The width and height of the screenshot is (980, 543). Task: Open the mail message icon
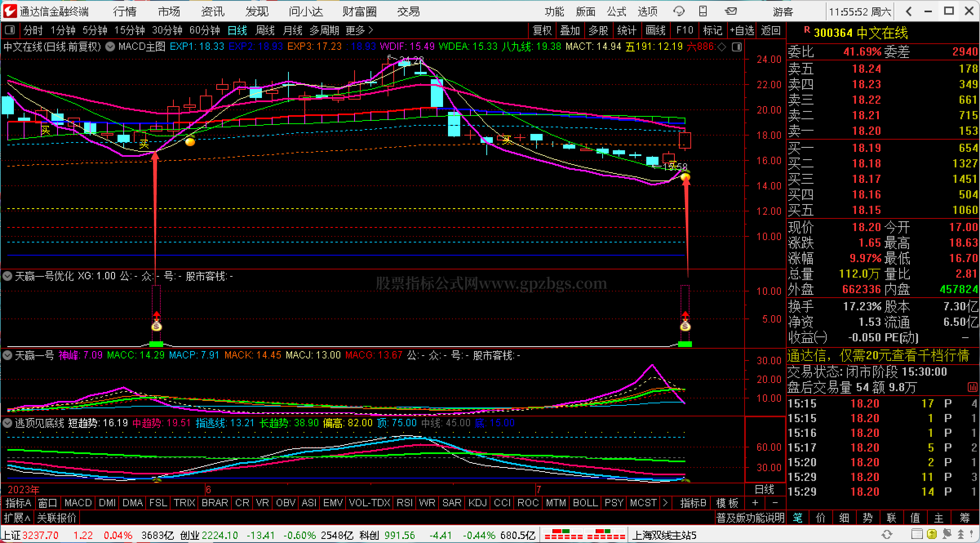pos(731,11)
